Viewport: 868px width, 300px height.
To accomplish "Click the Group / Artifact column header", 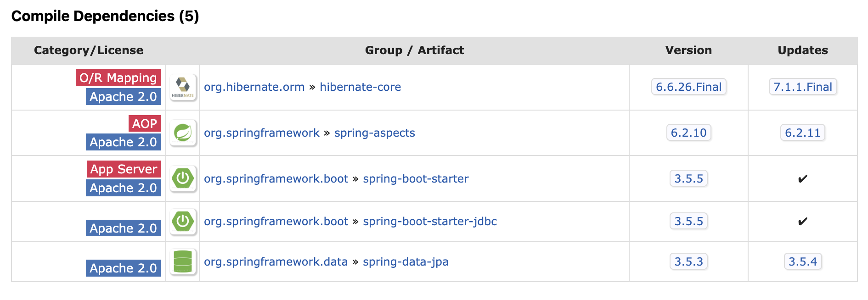I will pyautogui.click(x=414, y=50).
